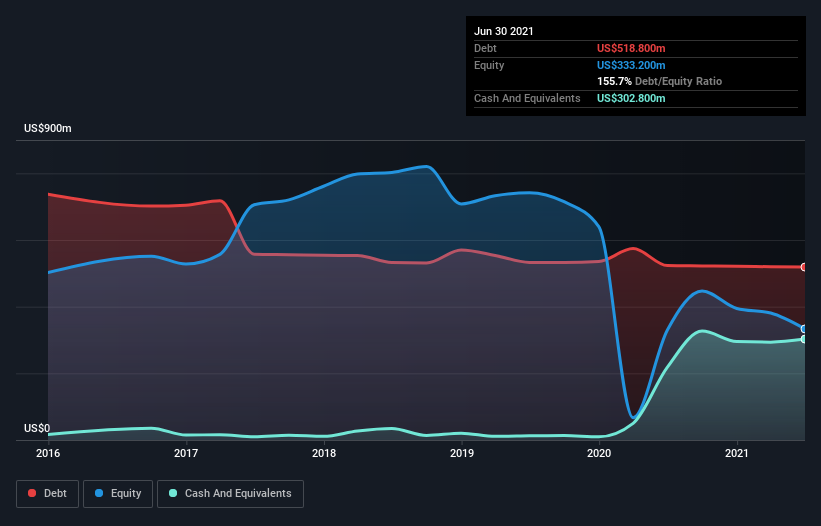821x526 pixels.
Task: Click the US$0 y-axis label
Action: pyautogui.click(x=37, y=428)
